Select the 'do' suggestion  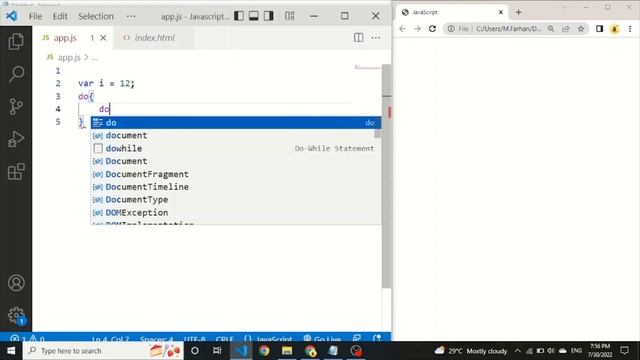tap(236, 122)
